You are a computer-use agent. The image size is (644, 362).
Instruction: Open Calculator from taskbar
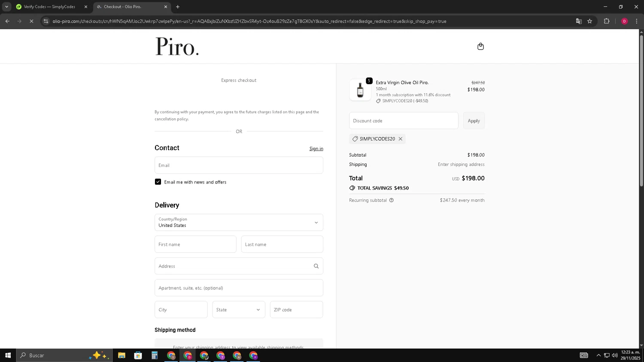(x=155, y=356)
